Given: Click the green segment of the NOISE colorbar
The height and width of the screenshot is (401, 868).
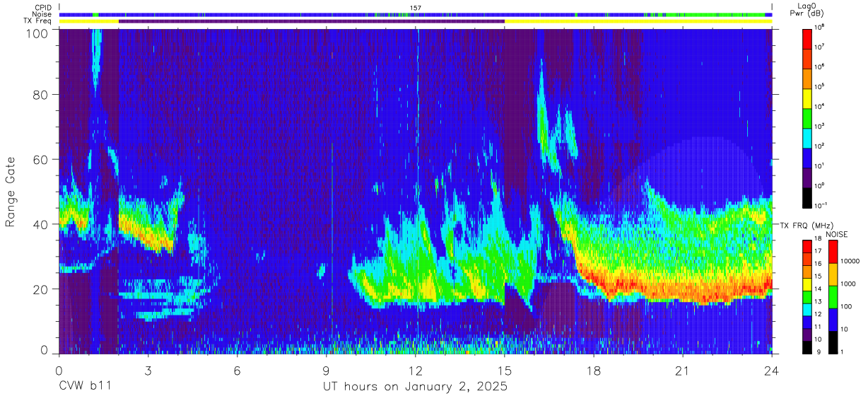Looking at the screenshot, I should [x=834, y=297].
